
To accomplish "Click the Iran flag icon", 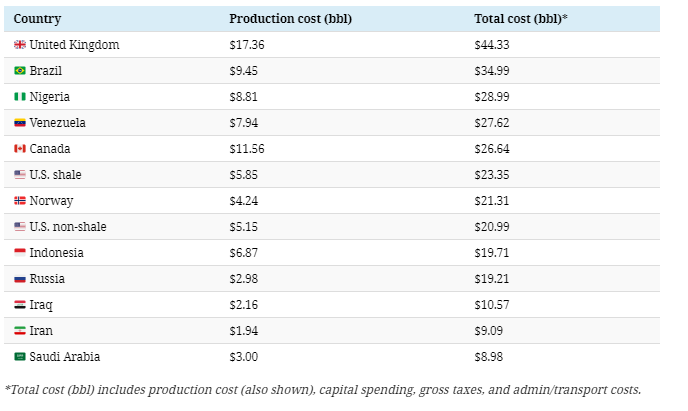I will pyautogui.click(x=20, y=331).
